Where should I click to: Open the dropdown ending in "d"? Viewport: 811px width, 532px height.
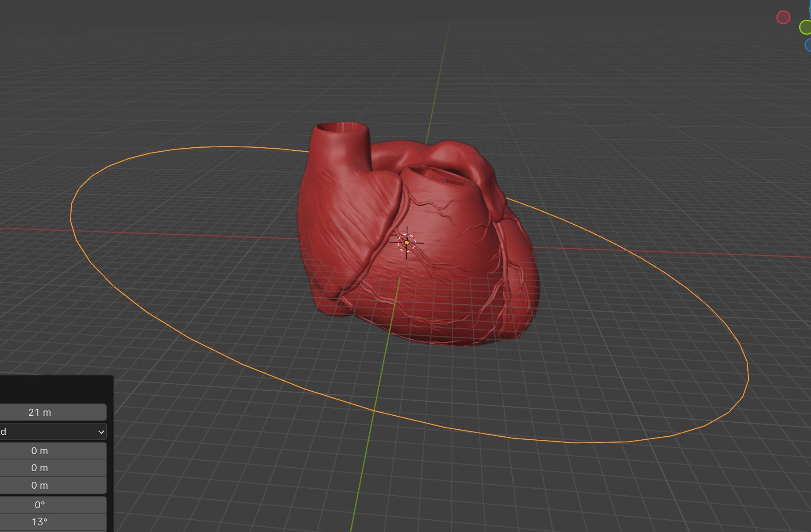coord(53,432)
